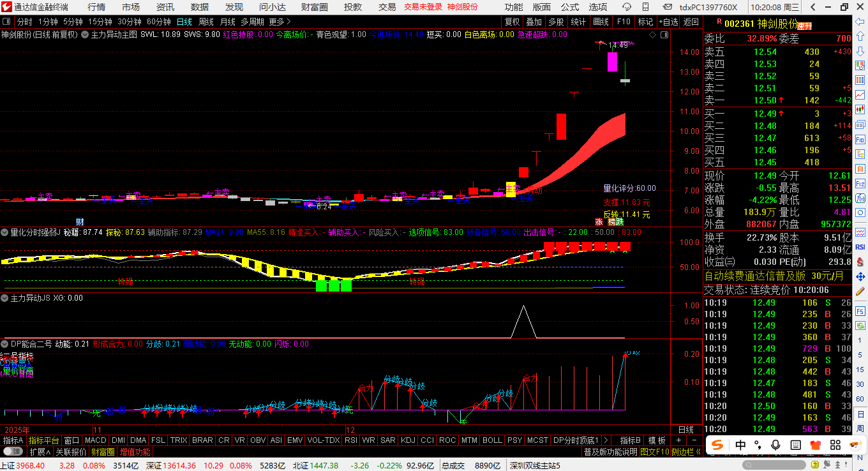Click the 标记 button

(x=645, y=22)
